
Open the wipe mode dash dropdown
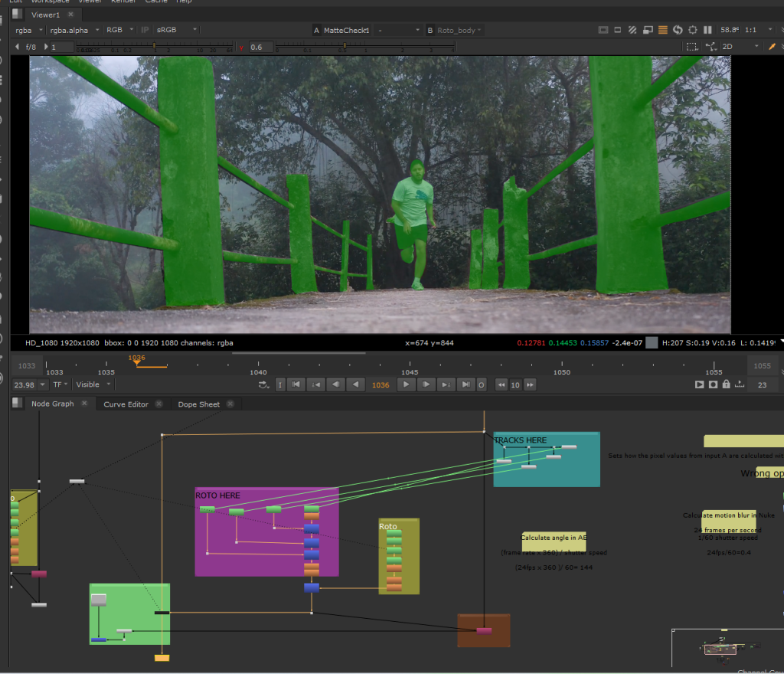[x=398, y=31]
